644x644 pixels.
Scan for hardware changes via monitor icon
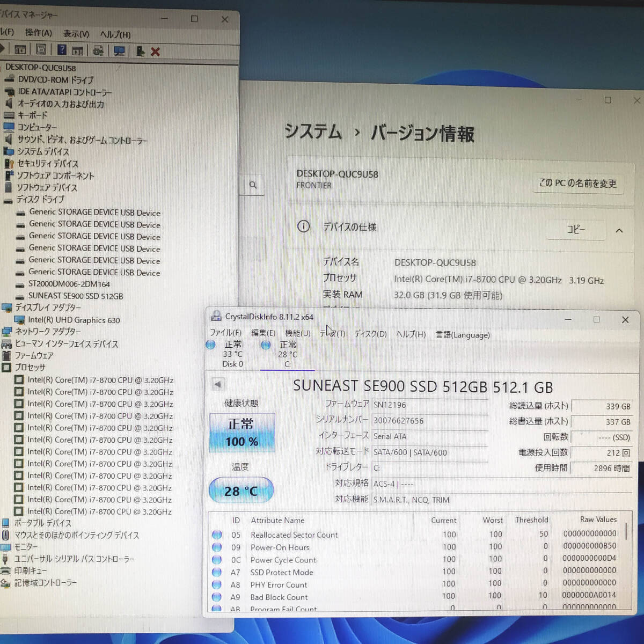click(119, 51)
